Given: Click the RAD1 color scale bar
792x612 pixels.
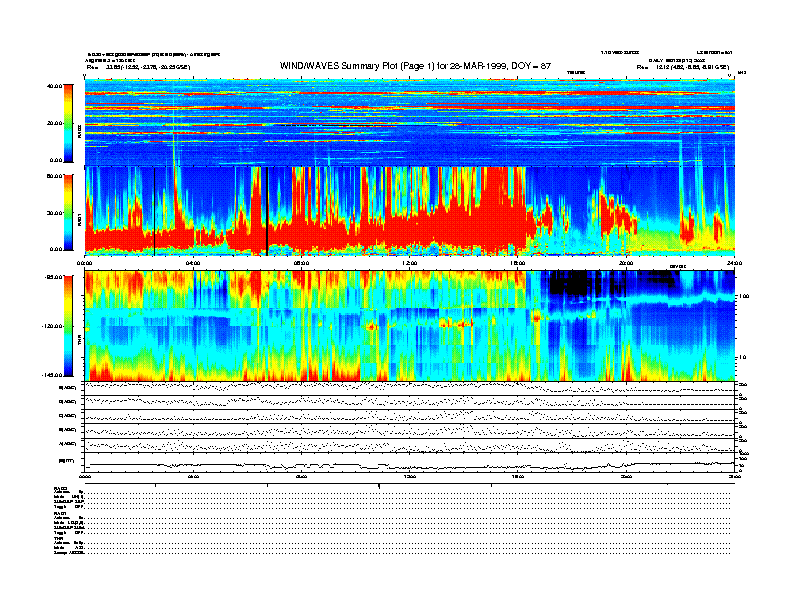Looking at the screenshot, I should click(x=68, y=213).
